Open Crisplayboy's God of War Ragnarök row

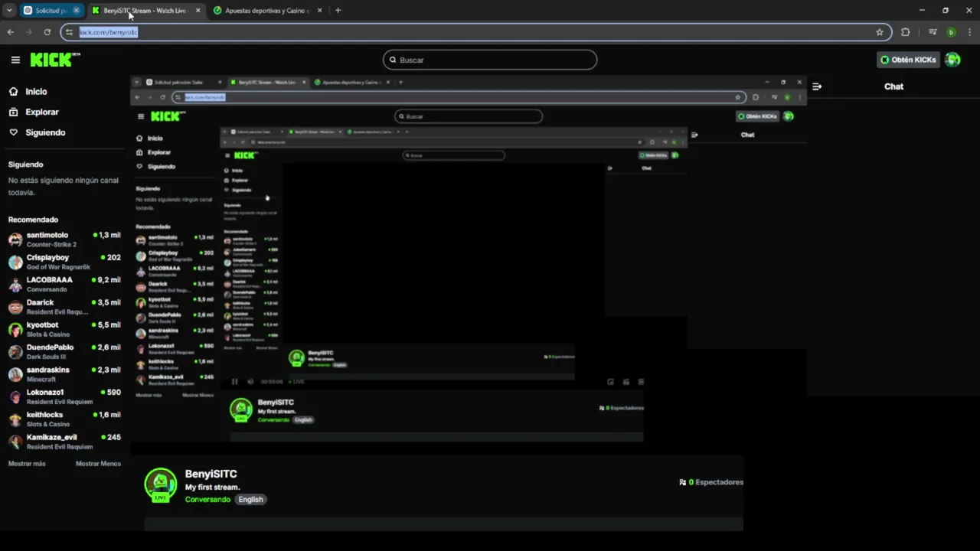coord(64,262)
